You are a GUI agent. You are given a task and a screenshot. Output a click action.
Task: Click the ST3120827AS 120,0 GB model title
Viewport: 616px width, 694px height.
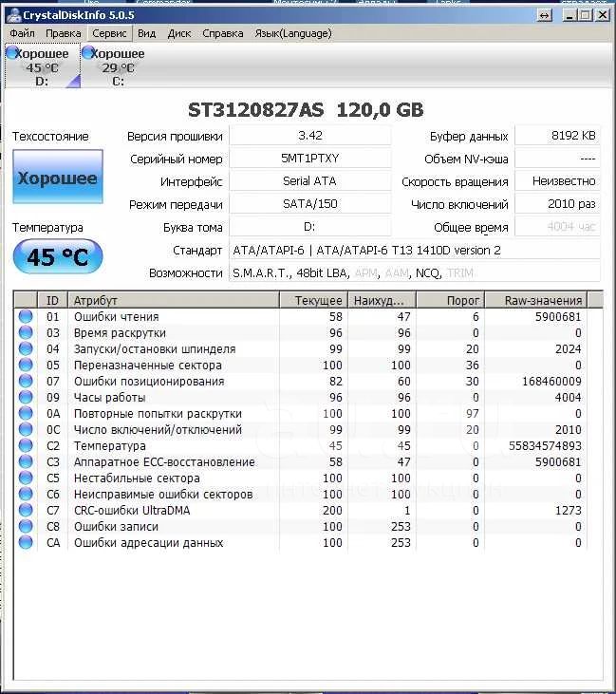coord(306,110)
